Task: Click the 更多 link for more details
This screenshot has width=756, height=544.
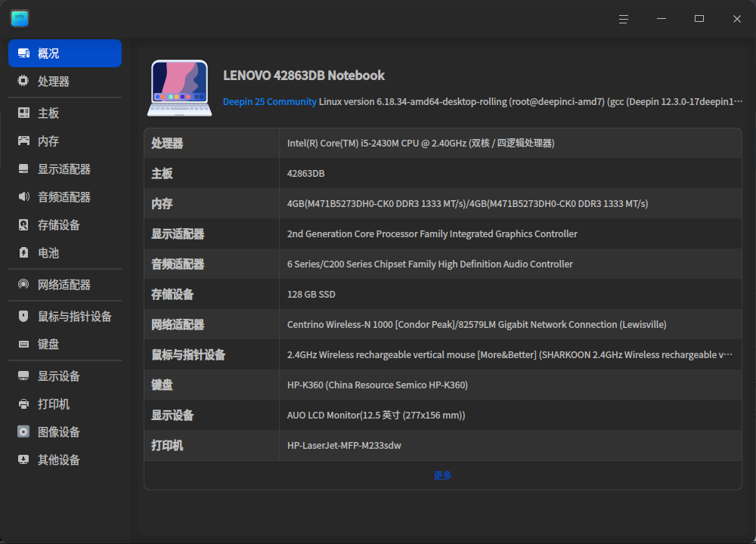Action: tap(442, 475)
